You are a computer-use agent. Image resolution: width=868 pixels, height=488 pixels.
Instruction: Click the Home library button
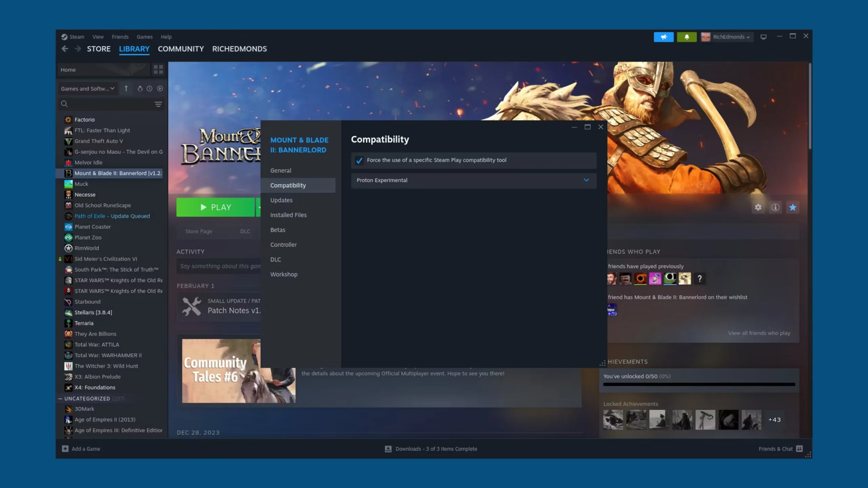(x=103, y=69)
